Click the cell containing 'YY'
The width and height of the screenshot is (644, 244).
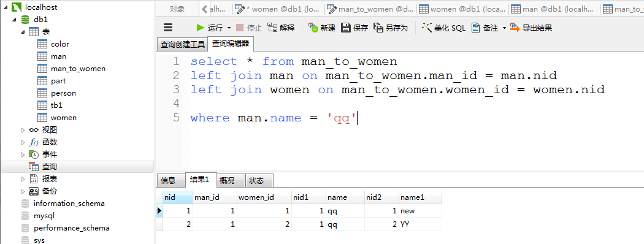[420, 224]
